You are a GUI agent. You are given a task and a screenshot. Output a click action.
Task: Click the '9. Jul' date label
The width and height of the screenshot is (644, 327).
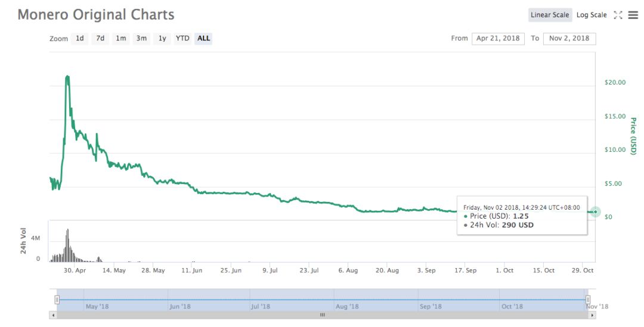[x=270, y=270]
